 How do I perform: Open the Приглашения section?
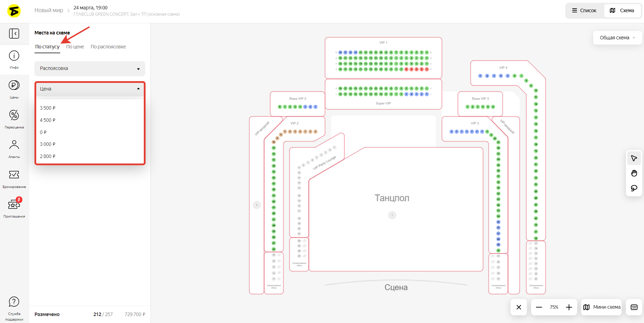pos(14,208)
